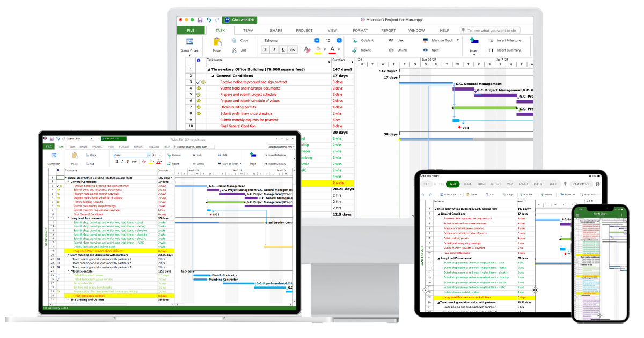
Task: Click the Cut scissors icon
Action: pyautogui.click(x=233, y=50)
